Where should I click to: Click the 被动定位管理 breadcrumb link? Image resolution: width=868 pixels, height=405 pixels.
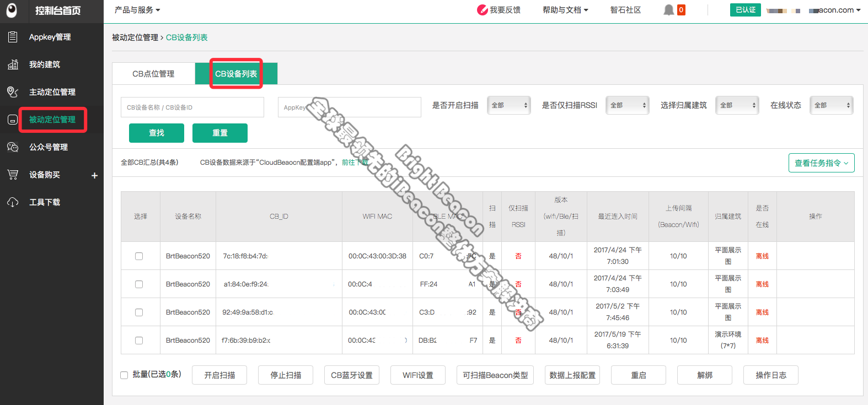coord(135,37)
